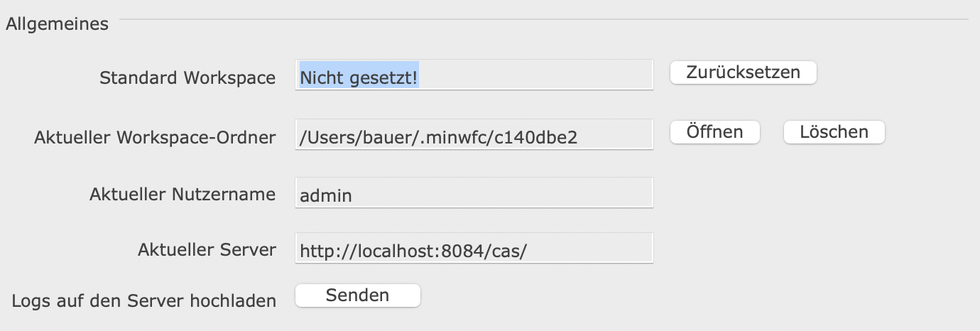Click the Zurücksetzen button
980x331 pixels.
[x=743, y=72]
